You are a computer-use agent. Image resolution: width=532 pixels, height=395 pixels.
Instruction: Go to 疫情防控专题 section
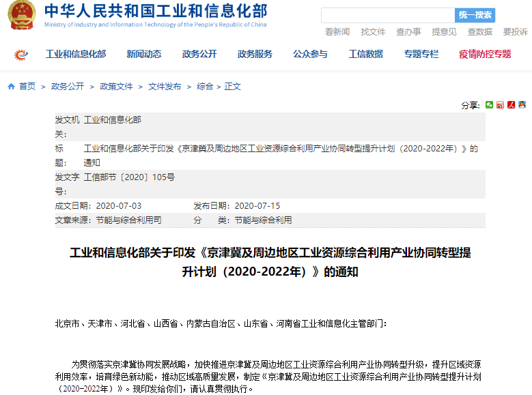pos(485,55)
